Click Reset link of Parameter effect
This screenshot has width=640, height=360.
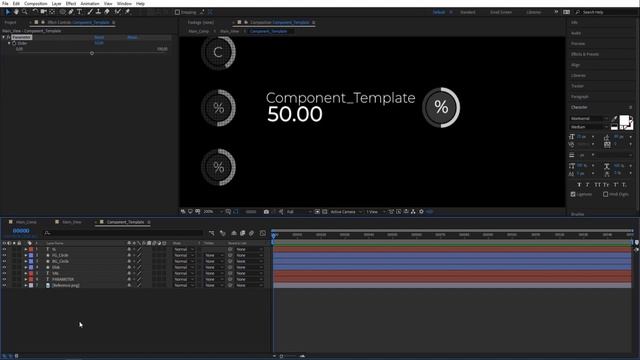point(99,37)
